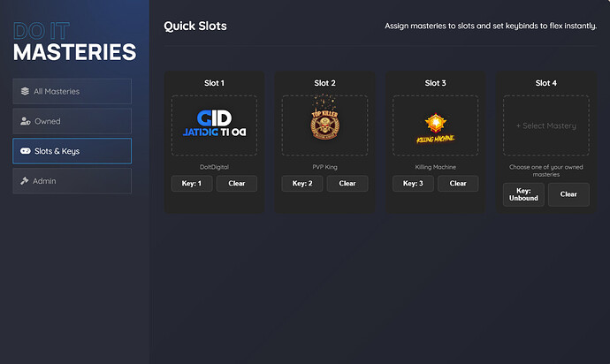Click the Owned user icon
Viewport: 610px width, 364px height.
pyautogui.click(x=26, y=121)
